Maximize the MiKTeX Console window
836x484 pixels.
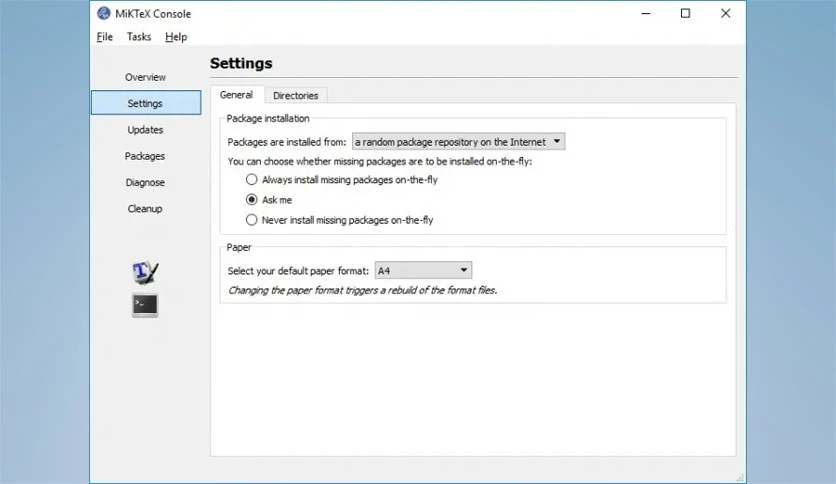[x=685, y=13]
